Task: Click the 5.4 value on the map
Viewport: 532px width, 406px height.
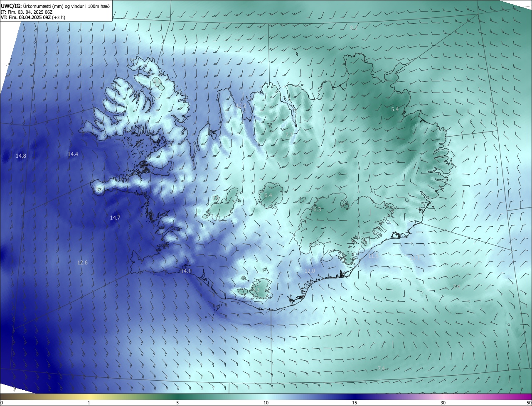Action: point(395,110)
